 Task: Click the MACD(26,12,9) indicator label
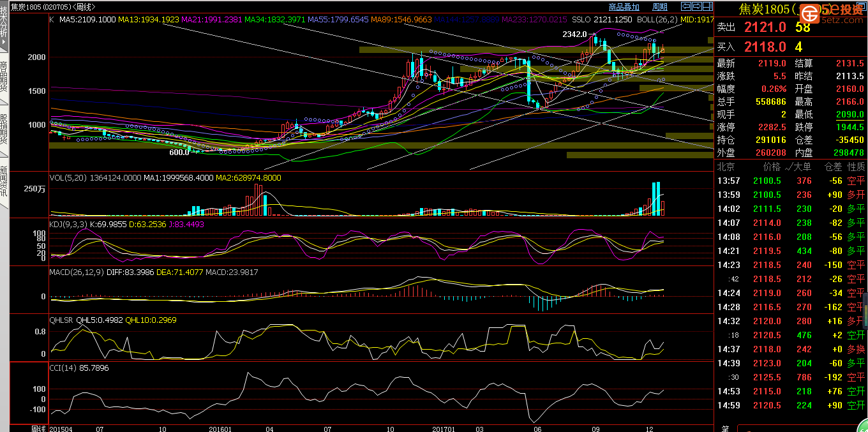click(76, 272)
